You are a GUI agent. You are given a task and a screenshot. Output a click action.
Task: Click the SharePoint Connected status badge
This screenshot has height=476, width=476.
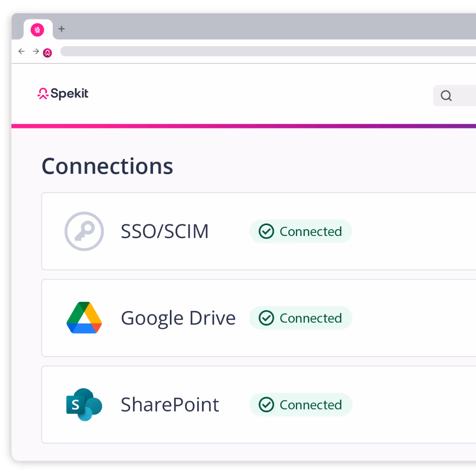pos(300,405)
